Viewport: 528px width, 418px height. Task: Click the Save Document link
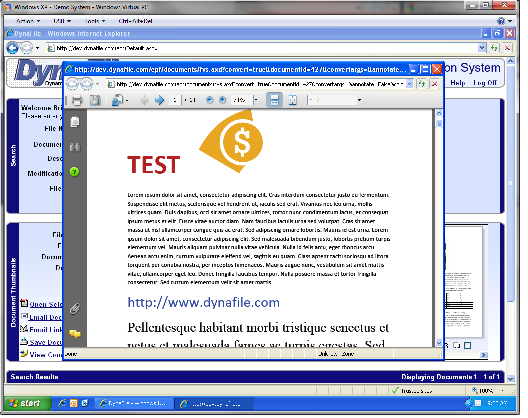click(45, 343)
